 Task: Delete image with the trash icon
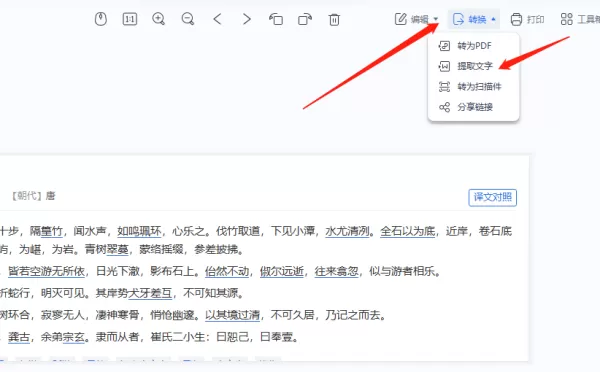[x=334, y=19]
